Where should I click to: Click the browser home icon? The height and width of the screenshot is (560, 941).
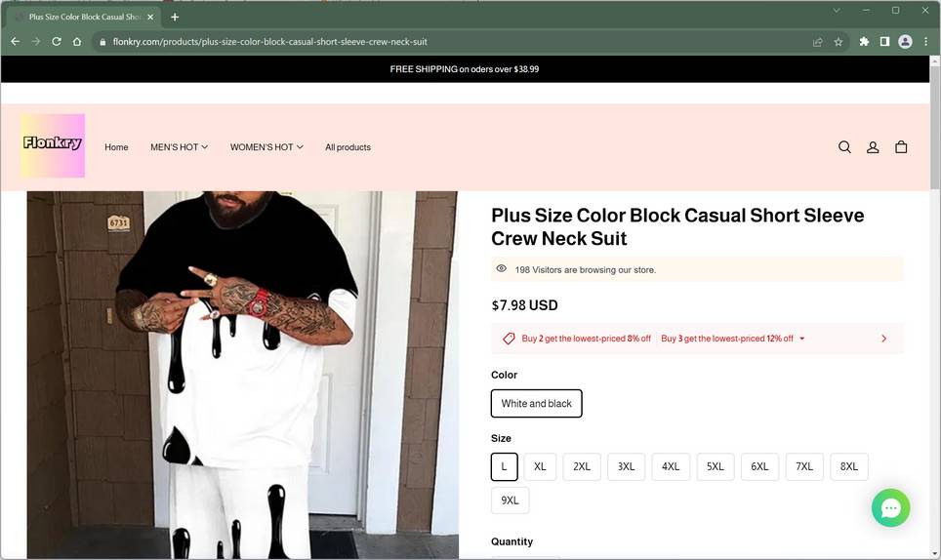click(77, 42)
